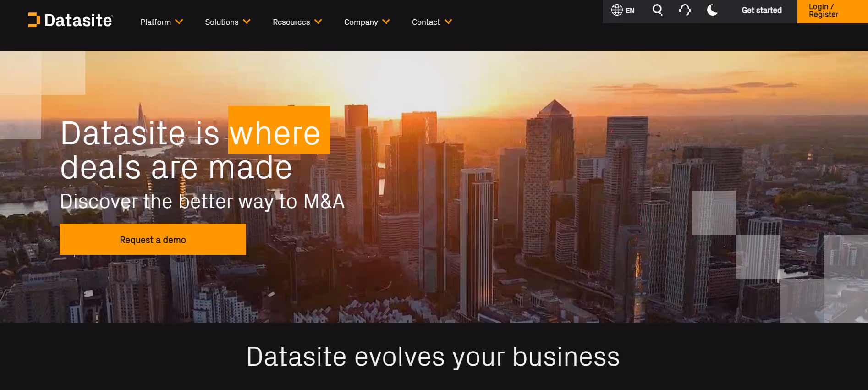Open the Solutions menu item
The width and height of the screenshot is (868, 390).
222,22
